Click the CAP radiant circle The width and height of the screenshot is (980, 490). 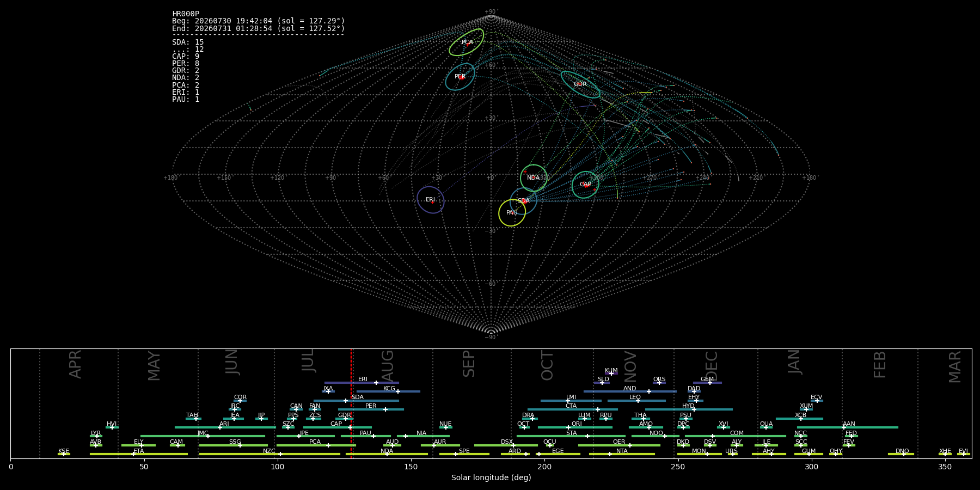pyautogui.click(x=585, y=185)
